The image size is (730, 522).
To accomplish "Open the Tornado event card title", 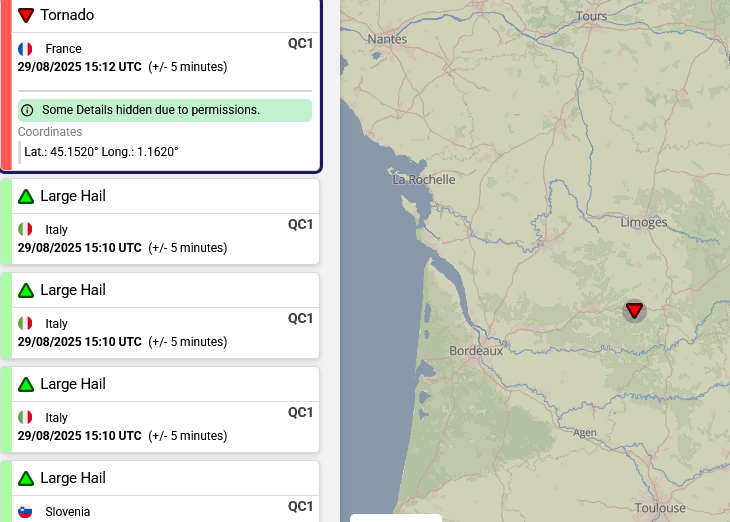I will pyautogui.click(x=67, y=15).
